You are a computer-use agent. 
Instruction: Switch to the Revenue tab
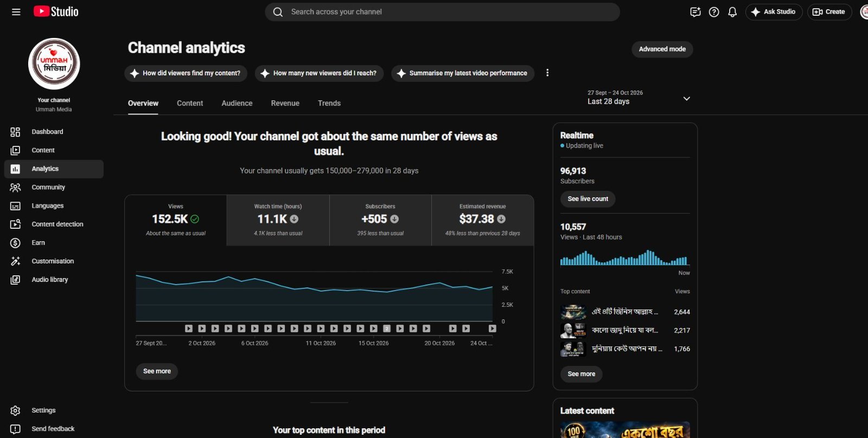285,103
